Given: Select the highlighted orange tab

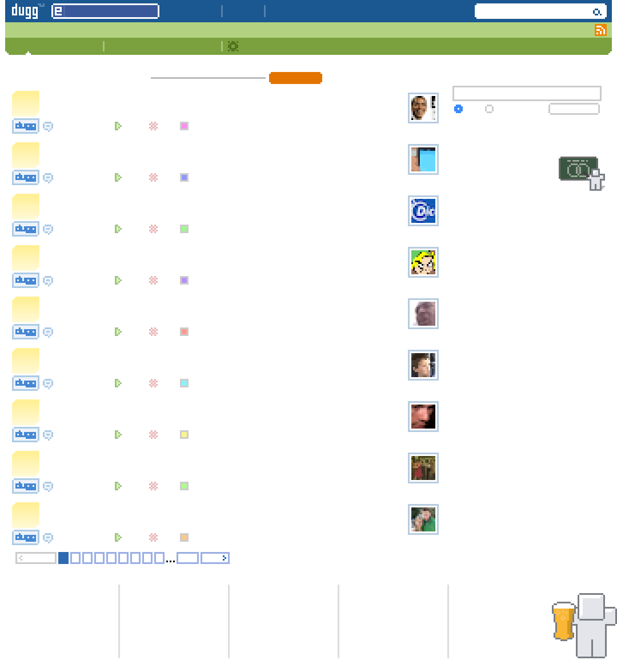Looking at the screenshot, I should coord(296,78).
